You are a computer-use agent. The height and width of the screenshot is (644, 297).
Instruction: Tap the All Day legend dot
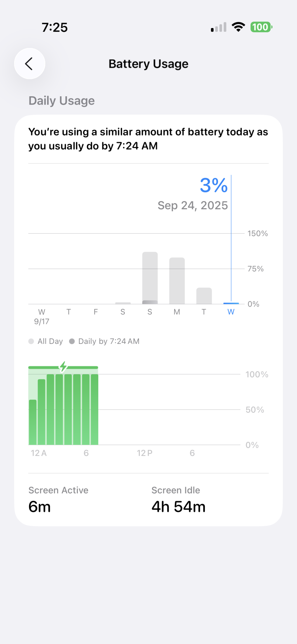click(x=31, y=341)
